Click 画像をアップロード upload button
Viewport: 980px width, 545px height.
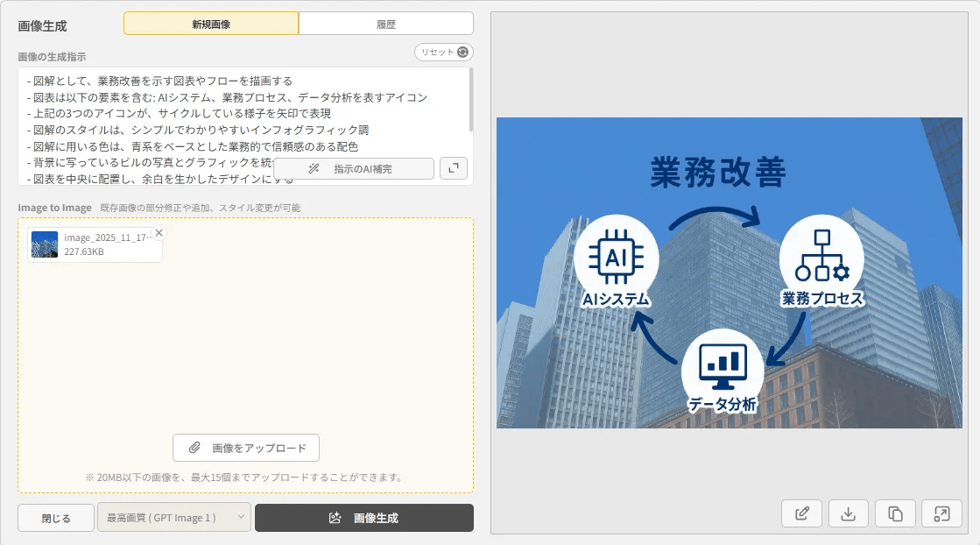tap(246, 448)
